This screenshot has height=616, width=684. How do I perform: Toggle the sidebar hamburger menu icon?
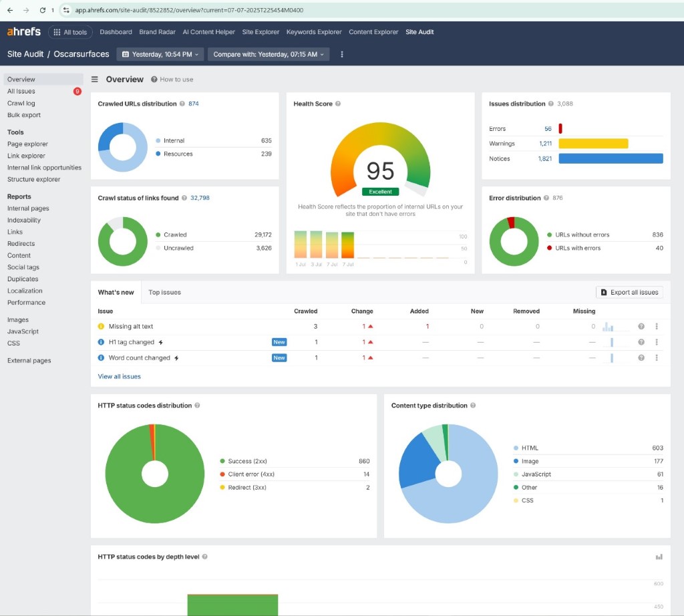(95, 80)
